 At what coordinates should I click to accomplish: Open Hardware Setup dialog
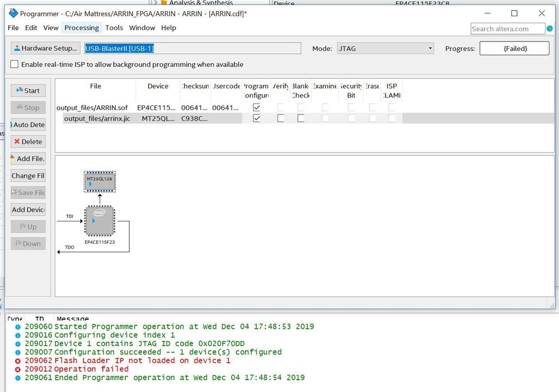coord(45,49)
